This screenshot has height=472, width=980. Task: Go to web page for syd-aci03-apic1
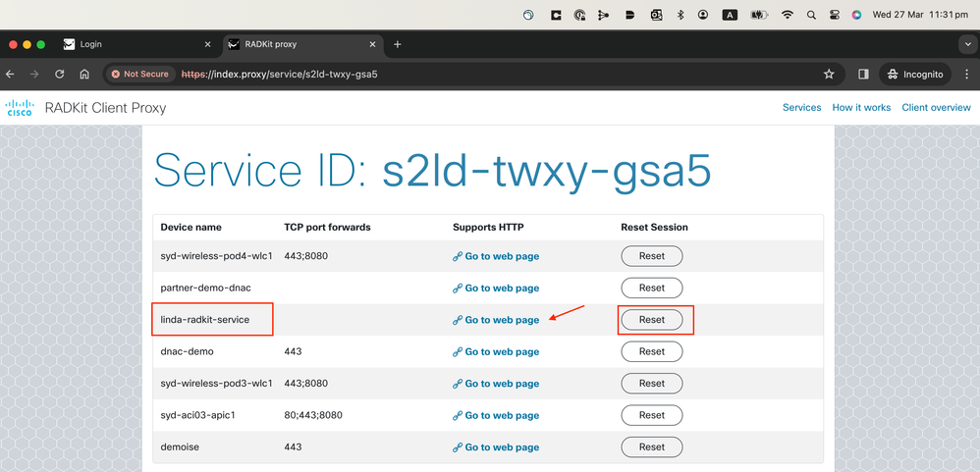(496, 415)
